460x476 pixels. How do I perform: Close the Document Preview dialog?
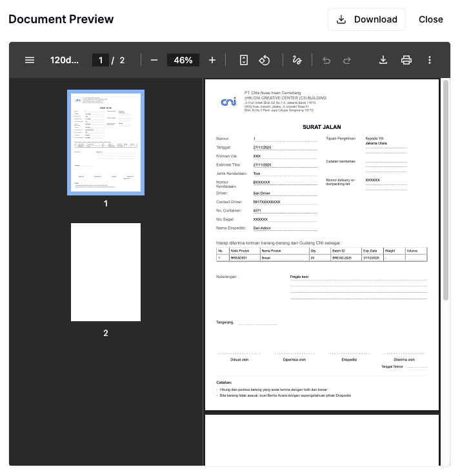click(x=430, y=19)
